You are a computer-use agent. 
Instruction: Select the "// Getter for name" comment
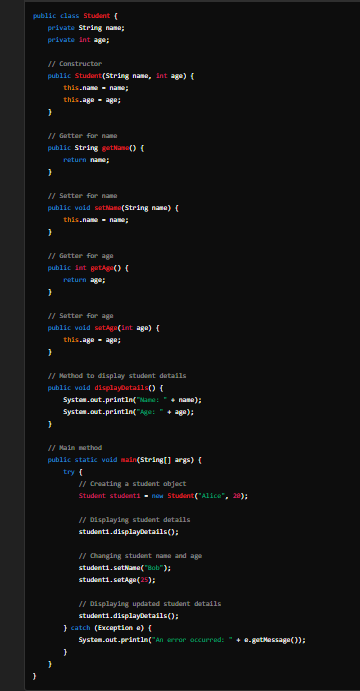pyautogui.click(x=82, y=136)
